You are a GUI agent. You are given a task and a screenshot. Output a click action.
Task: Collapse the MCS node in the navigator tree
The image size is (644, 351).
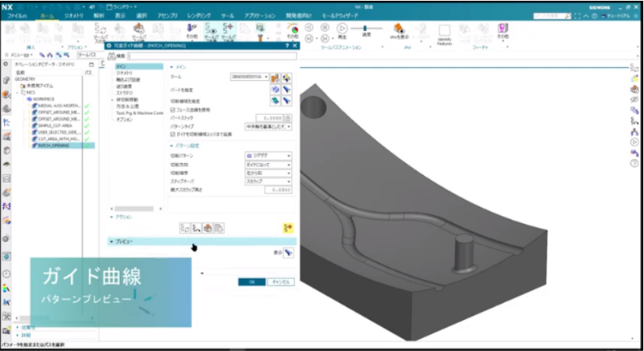click(x=18, y=93)
